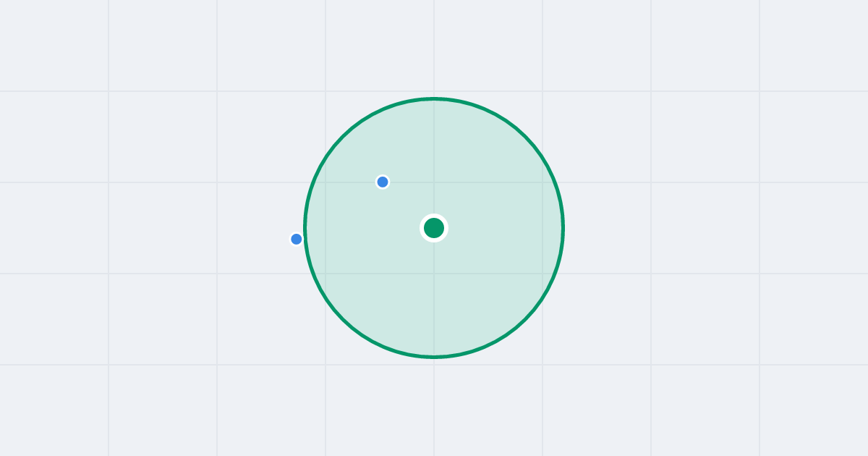Click the rightmost point of the green circle outline
Viewport: 868px width, 456px height.
point(563,228)
